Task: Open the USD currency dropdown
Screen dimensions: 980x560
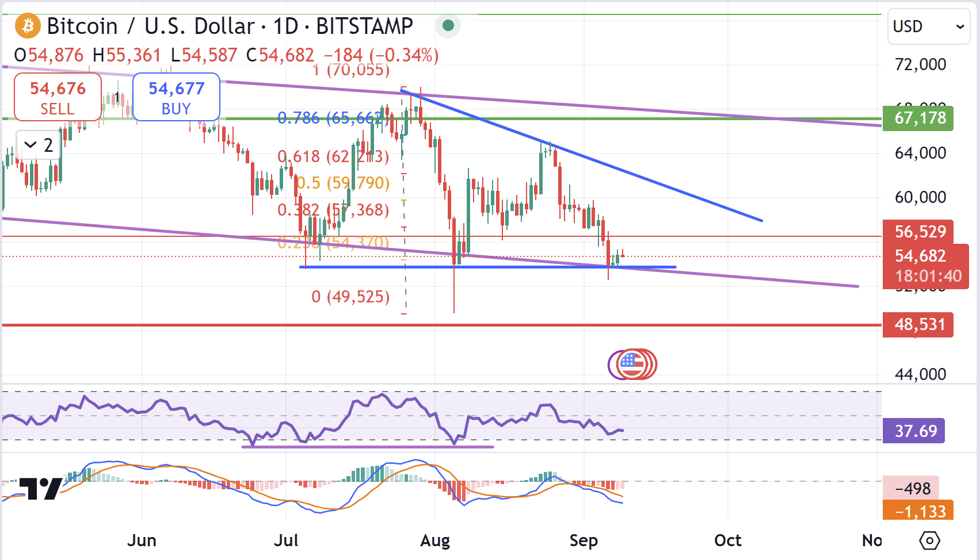Action: (x=929, y=26)
